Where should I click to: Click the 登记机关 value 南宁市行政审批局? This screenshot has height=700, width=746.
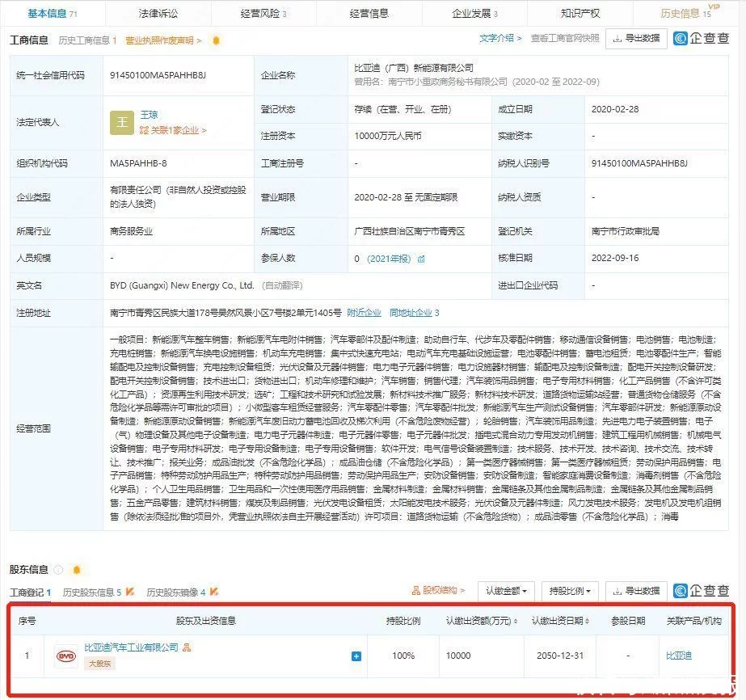pyautogui.click(x=625, y=231)
